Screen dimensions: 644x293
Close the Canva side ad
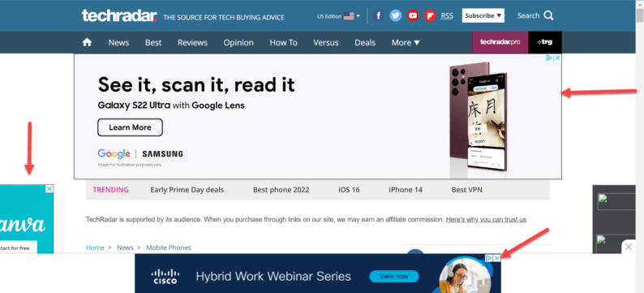pos(49,188)
